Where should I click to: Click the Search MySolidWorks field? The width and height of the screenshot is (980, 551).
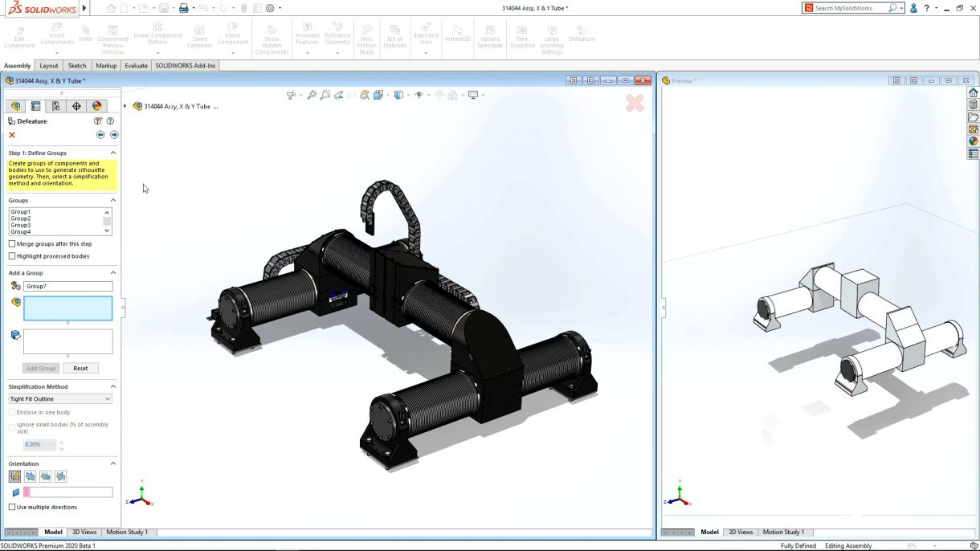(851, 8)
